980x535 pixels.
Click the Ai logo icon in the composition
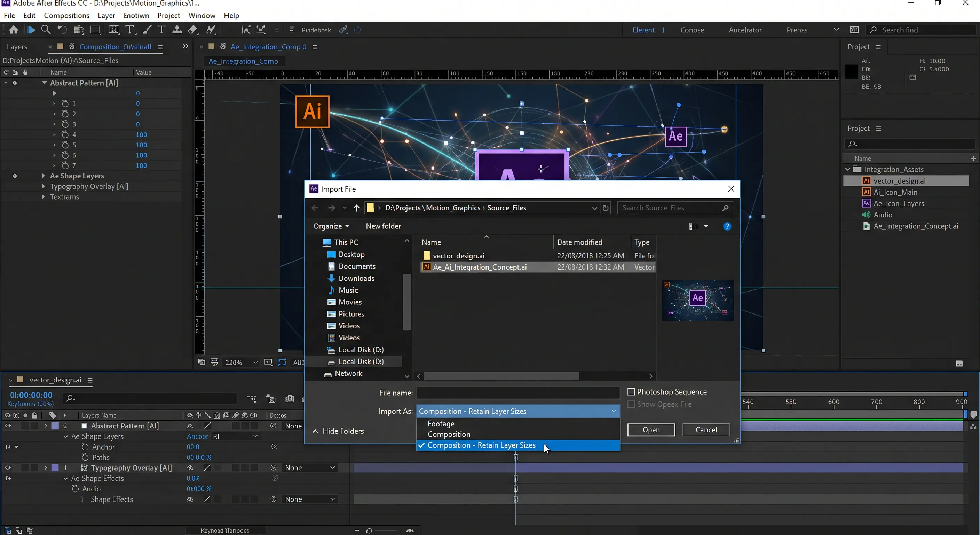coord(312,111)
